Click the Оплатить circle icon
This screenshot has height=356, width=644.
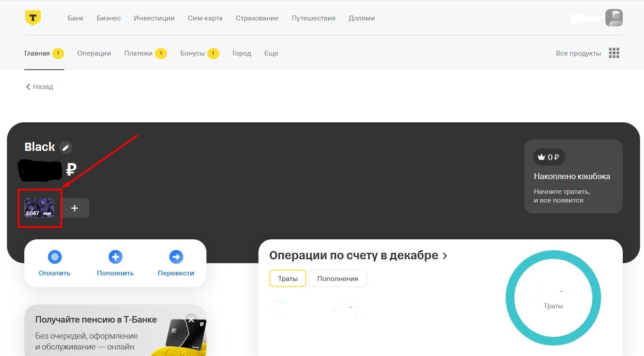(55, 257)
